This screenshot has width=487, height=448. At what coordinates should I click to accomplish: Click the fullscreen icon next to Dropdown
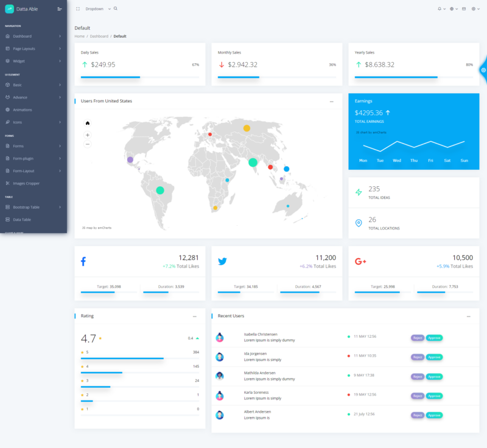click(x=79, y=9)
